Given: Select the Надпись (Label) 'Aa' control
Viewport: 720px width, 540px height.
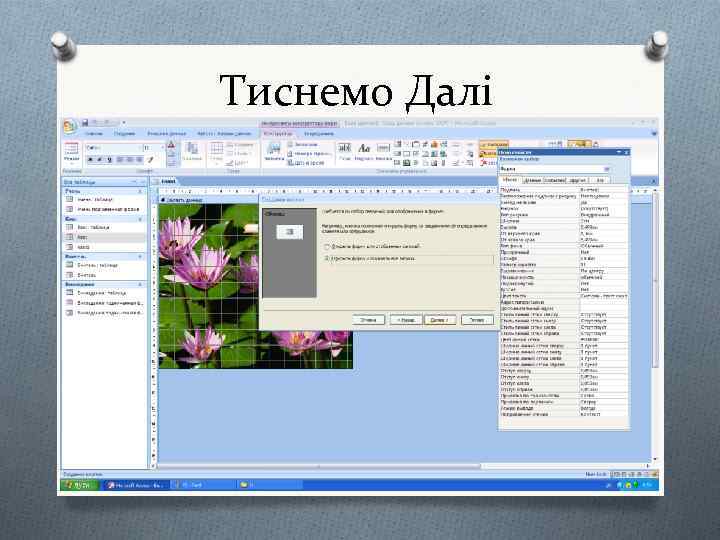Looking at the screenshot, I should (x=364, y=151).
